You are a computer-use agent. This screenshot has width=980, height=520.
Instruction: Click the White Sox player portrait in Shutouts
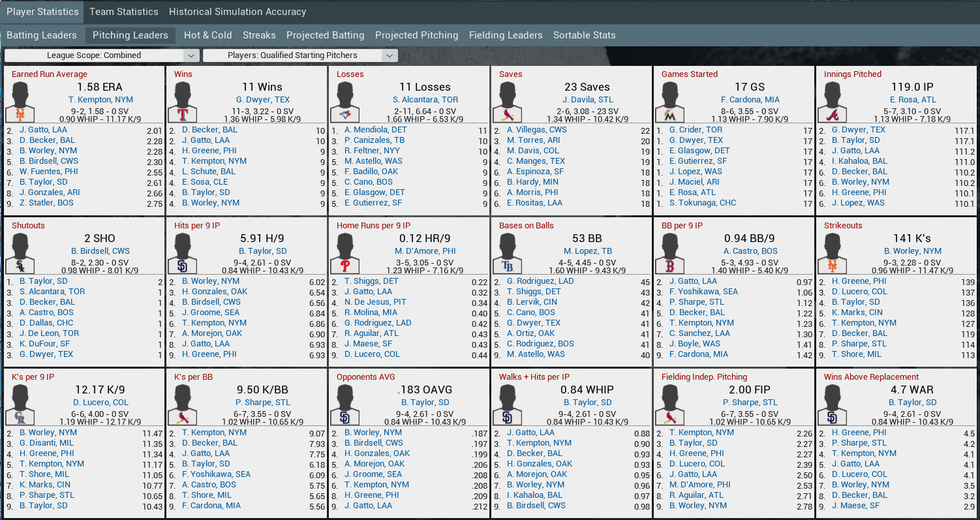[x=23, y=254]
